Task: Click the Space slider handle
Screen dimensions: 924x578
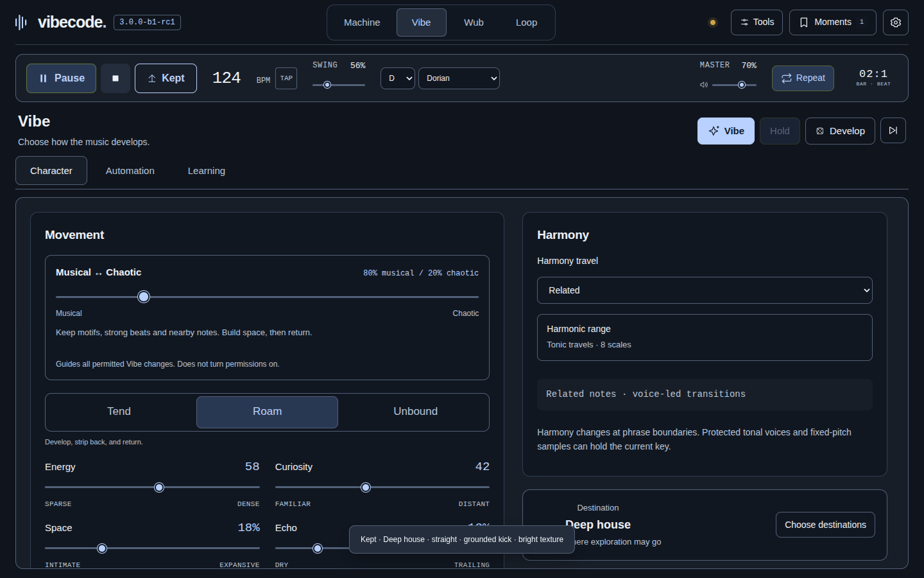Action: [101, 548]
